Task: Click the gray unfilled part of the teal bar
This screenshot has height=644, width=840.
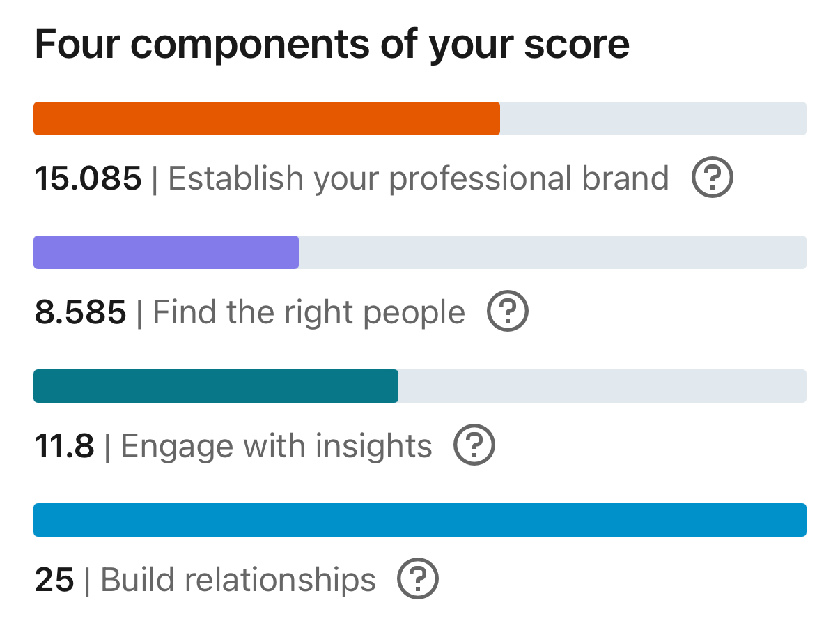Action: [x=602, y=386]
